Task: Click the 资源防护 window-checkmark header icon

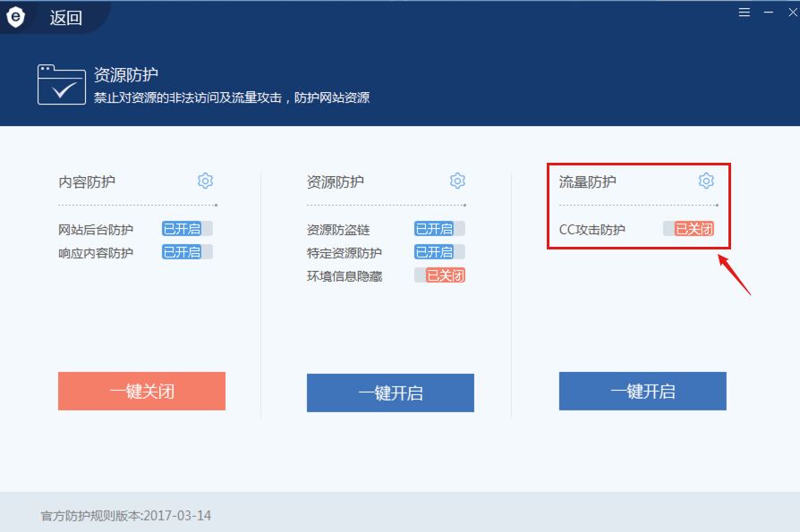Action: (61, 85)
